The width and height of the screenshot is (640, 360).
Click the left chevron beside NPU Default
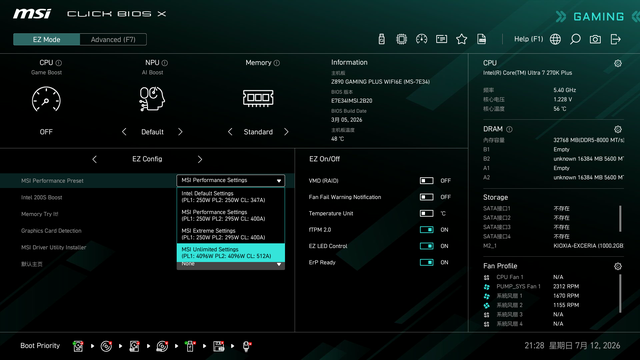[x=124, y=132]
